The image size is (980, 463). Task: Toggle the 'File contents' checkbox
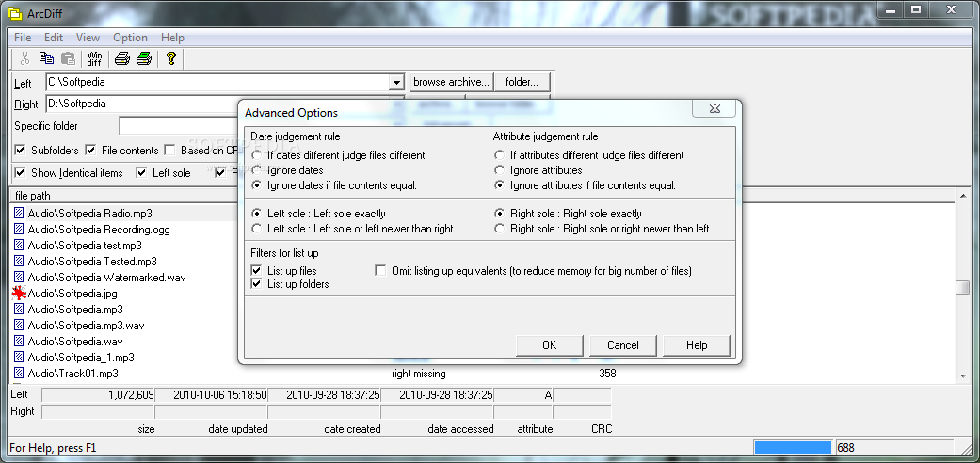(90, 150)
